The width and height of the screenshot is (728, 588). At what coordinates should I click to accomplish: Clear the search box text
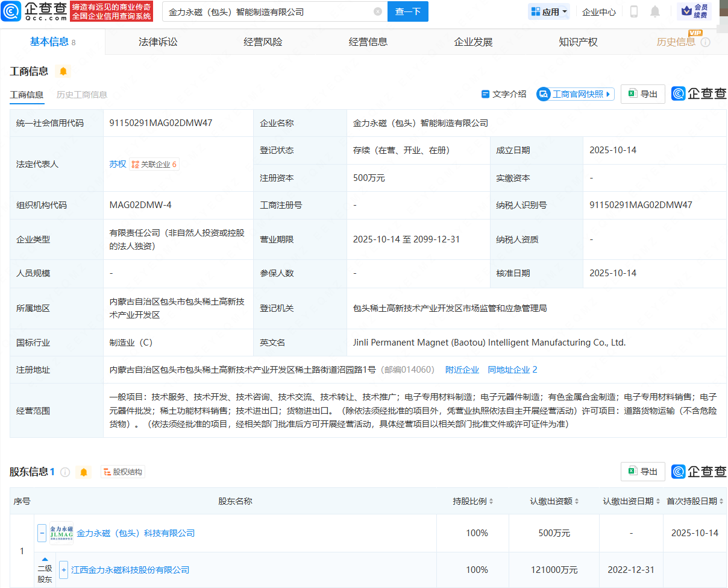tap(378, 11)
